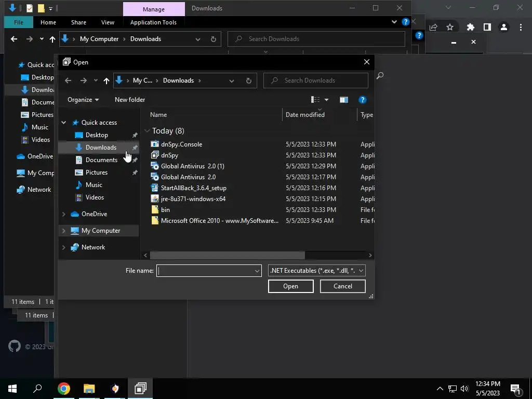Click New folder in the dialog
This screenshot has height=399, width=532.
click(x=130, y=100)
